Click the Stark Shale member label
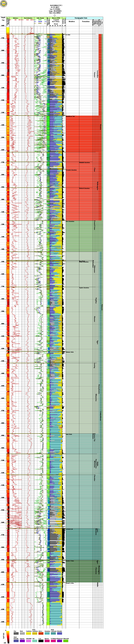Image resolution: width=134 pixels, height=644 pixels. point(69,434)
